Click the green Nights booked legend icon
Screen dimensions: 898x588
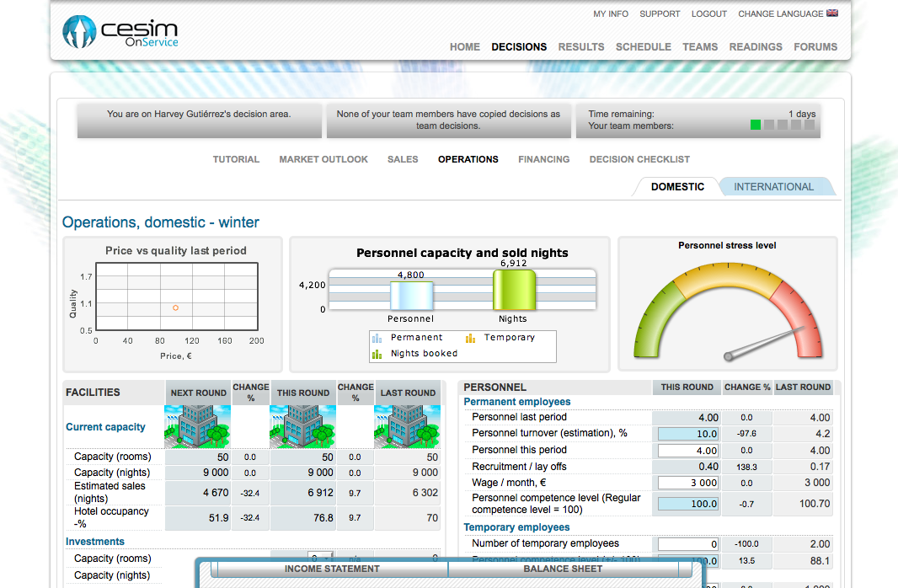pyautogui.click(x=377, y=354)
